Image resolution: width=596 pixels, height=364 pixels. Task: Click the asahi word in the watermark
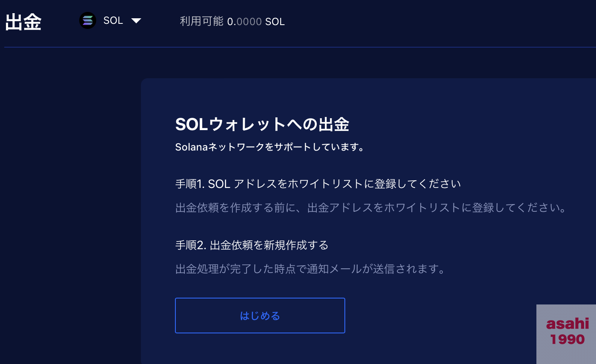click(x=567, y=324)
